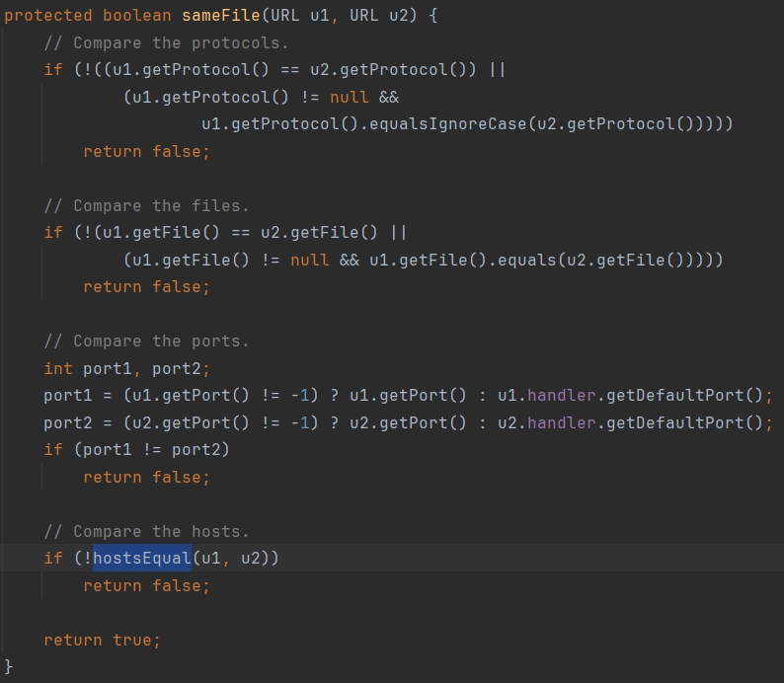Click return false below protocol comparison
Image resolution: width=784 pixels, height=683 pixels.
pos(146,151)
